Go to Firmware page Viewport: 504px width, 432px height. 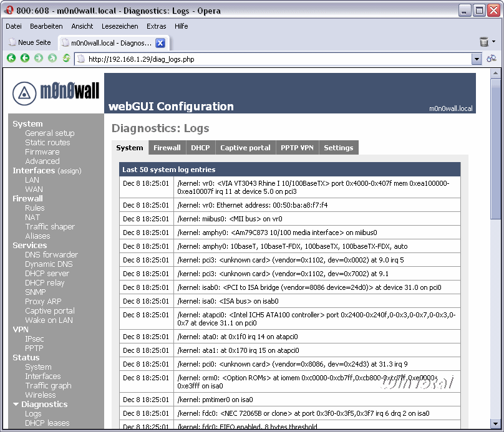coord(42,151)
